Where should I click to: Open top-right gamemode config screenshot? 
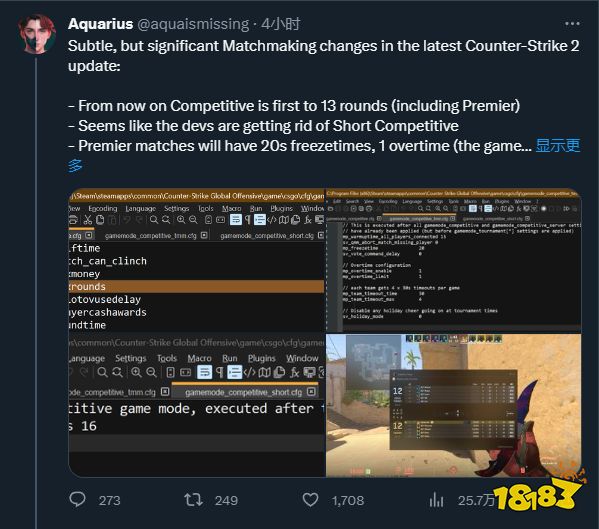click(453, 260)
